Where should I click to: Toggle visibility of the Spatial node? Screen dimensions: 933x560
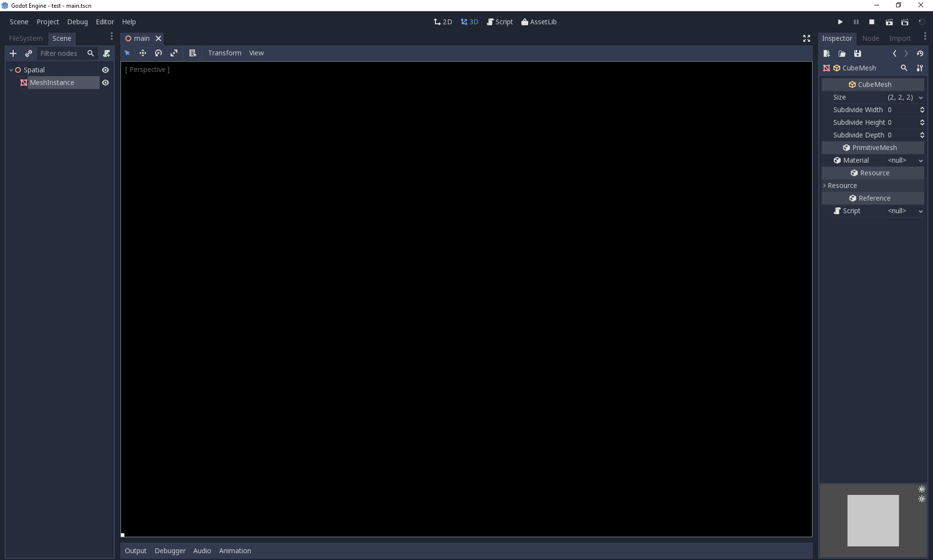tap(105, 70)
